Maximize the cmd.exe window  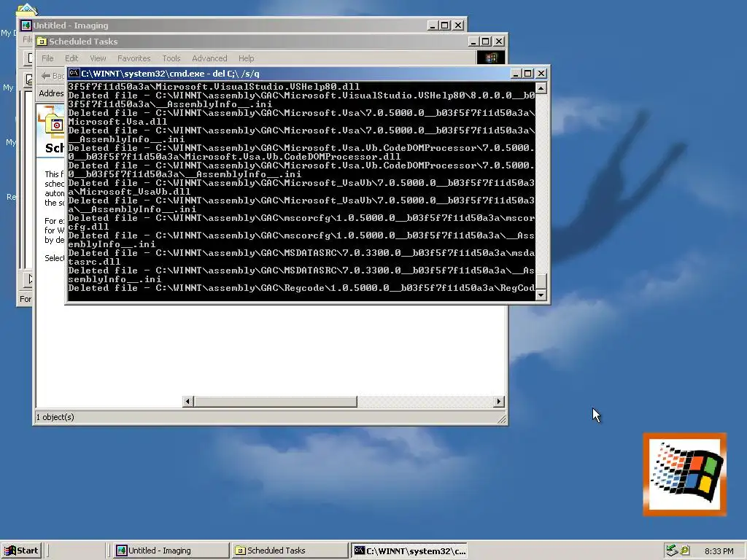(x=528, y=74)
